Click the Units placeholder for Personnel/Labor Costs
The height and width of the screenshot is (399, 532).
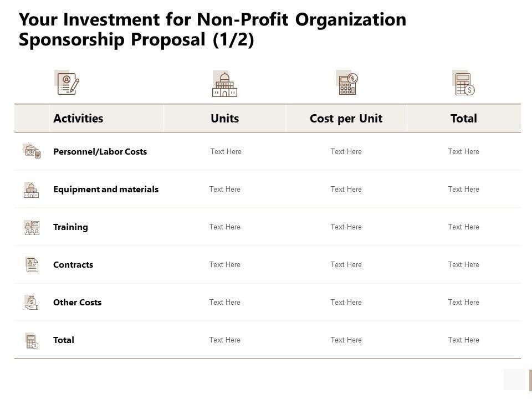(x=226, y=151)
